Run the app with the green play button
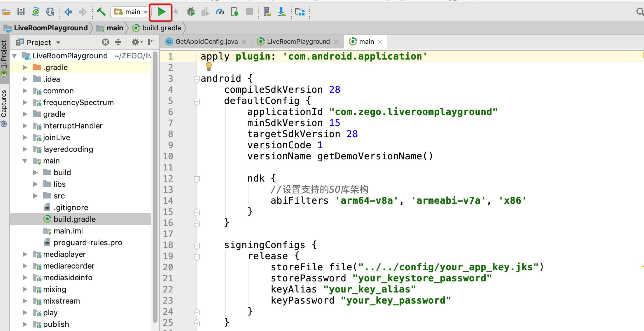This screenshot has height=331, width=644. pyautogui.click(x=161, y=12)
